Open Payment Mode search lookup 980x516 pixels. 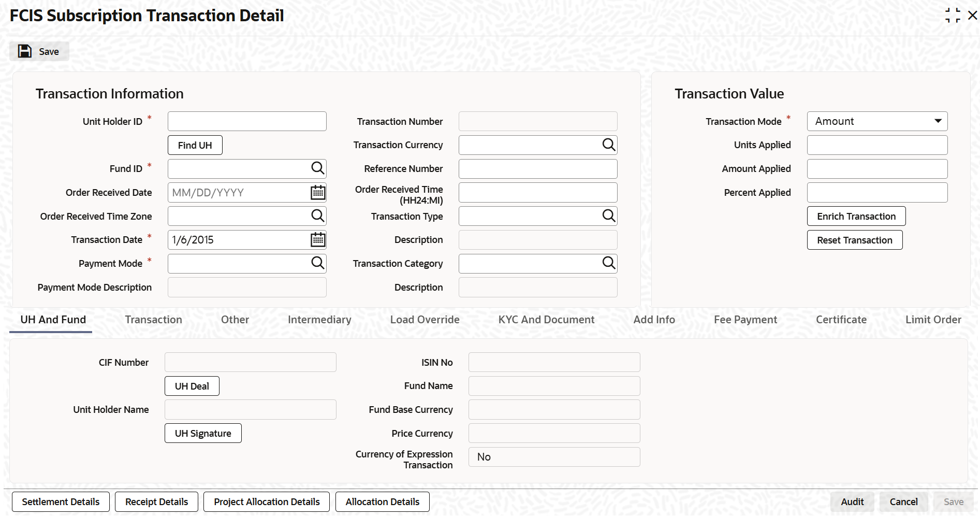point(317,263)
